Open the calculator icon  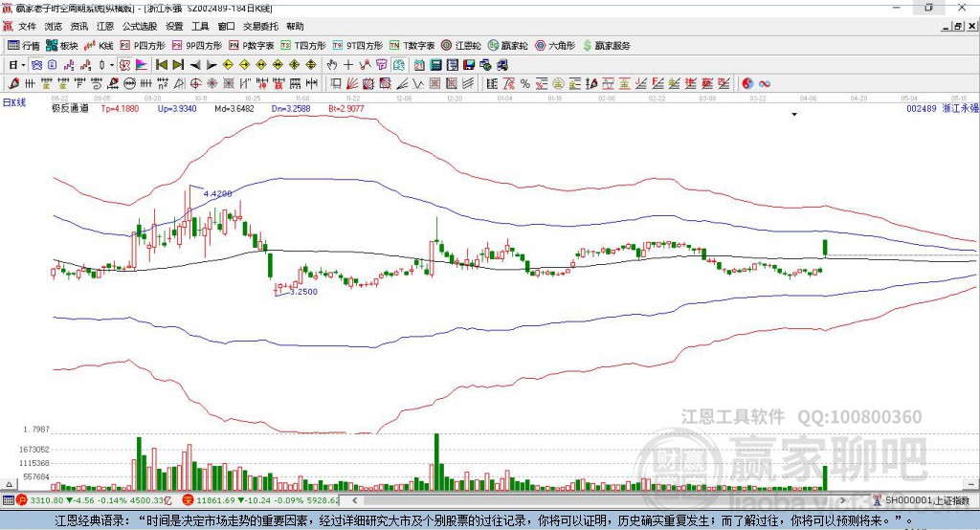[435, 65]
